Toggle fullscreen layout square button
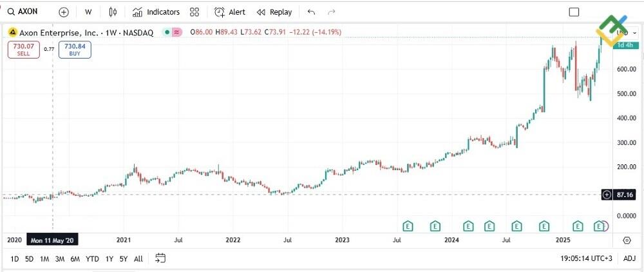This screenshot has width=644, height=272. (x=574, y=12)
